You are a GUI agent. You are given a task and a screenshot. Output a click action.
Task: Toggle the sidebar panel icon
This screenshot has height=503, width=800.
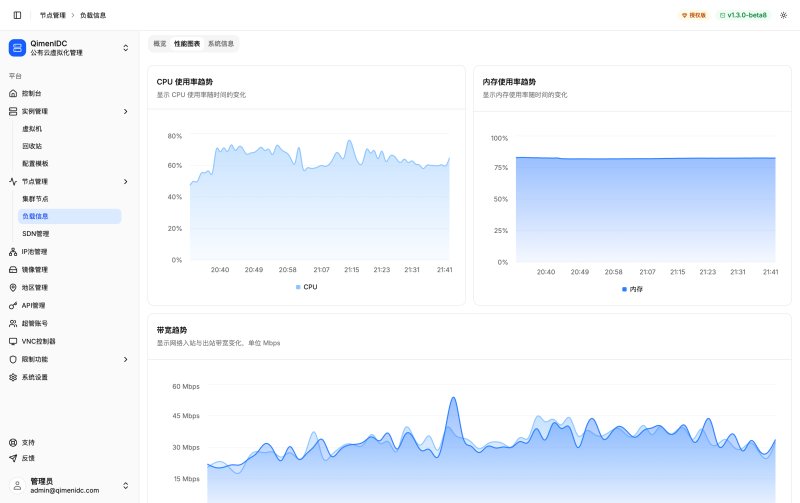[17, 15]
